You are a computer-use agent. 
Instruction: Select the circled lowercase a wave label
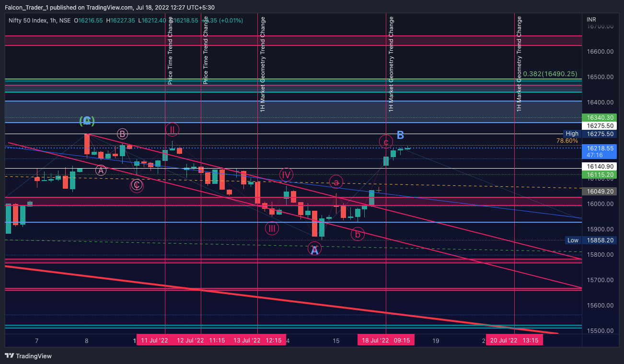click(336, 182)
